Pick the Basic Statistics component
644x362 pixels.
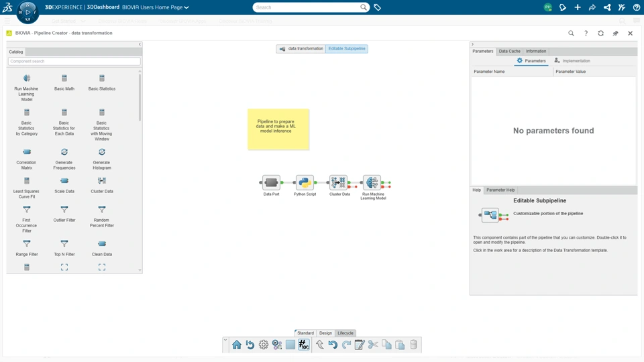102,82
